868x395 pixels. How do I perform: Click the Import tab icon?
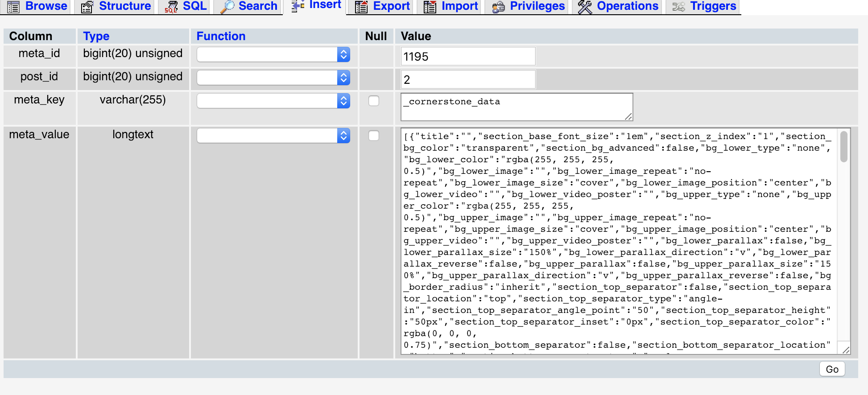[430, 7]
